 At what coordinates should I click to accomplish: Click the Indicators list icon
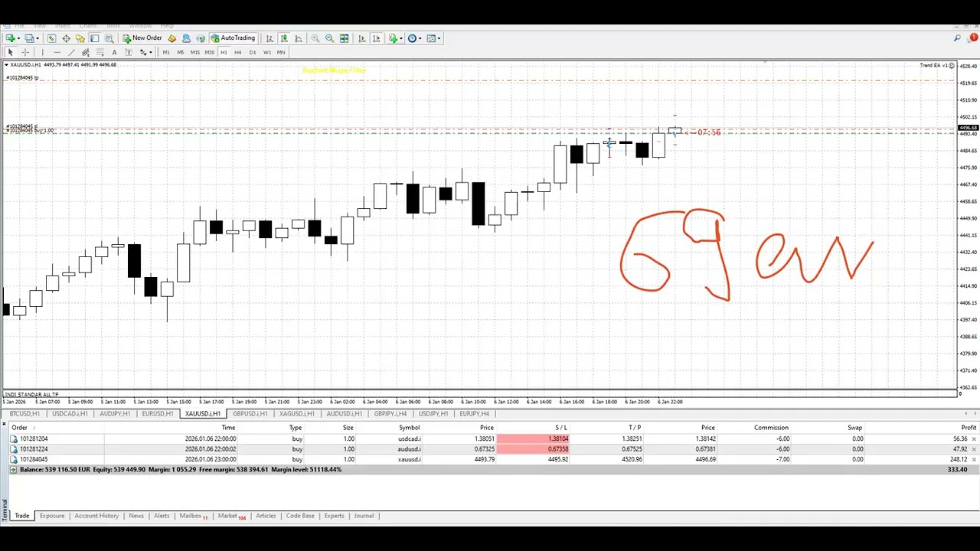tap(393, 38)
